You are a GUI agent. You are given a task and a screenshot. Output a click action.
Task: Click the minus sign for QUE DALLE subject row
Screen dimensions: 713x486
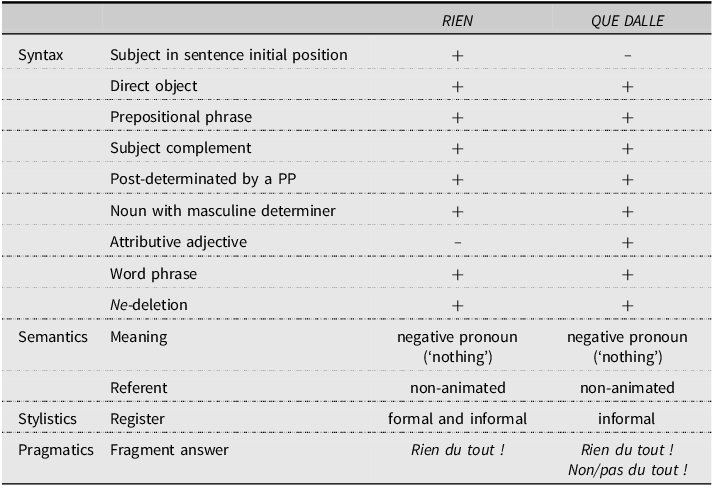coord(628,56)
